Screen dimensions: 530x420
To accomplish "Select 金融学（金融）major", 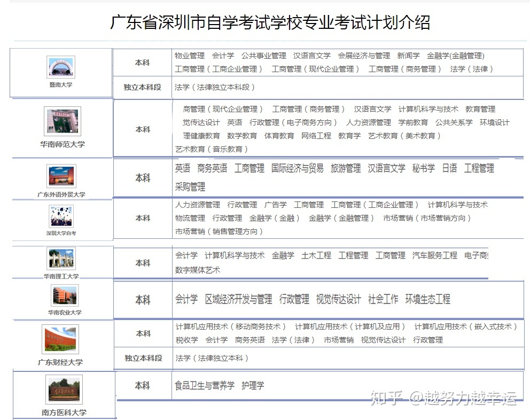I will (x=274, y=218).
